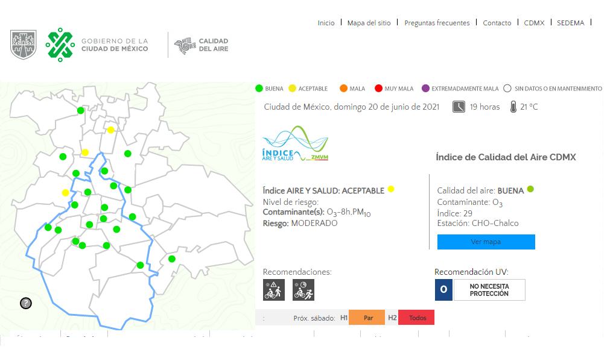Click the 'Próx. sábado:' label

click(314, 318)
